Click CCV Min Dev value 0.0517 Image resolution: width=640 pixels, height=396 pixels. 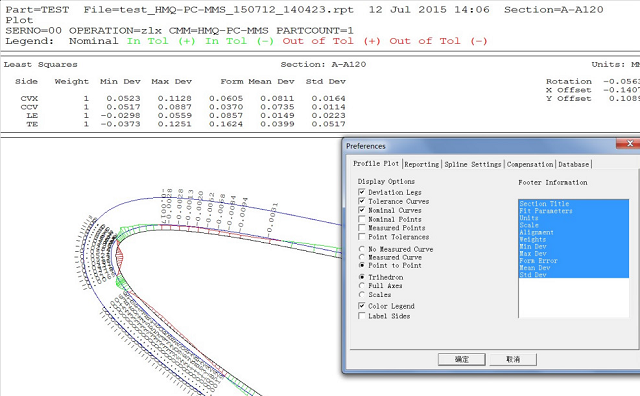123,107
